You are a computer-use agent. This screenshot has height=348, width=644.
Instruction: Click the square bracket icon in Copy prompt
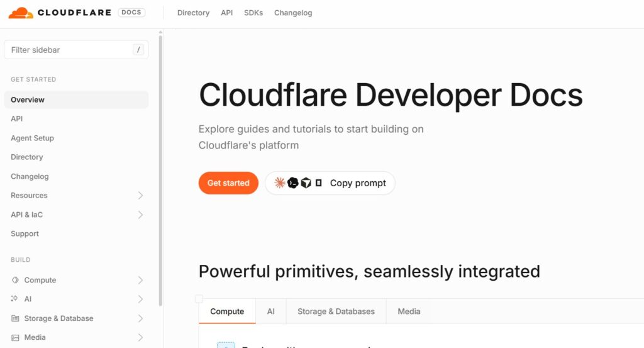pyautogui.click(x=318, y=183)
